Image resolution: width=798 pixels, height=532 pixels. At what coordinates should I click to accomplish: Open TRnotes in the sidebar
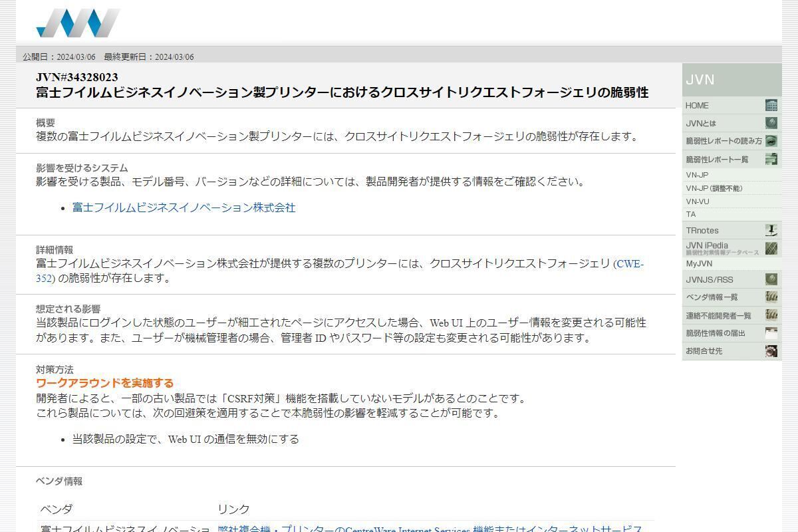731,230
